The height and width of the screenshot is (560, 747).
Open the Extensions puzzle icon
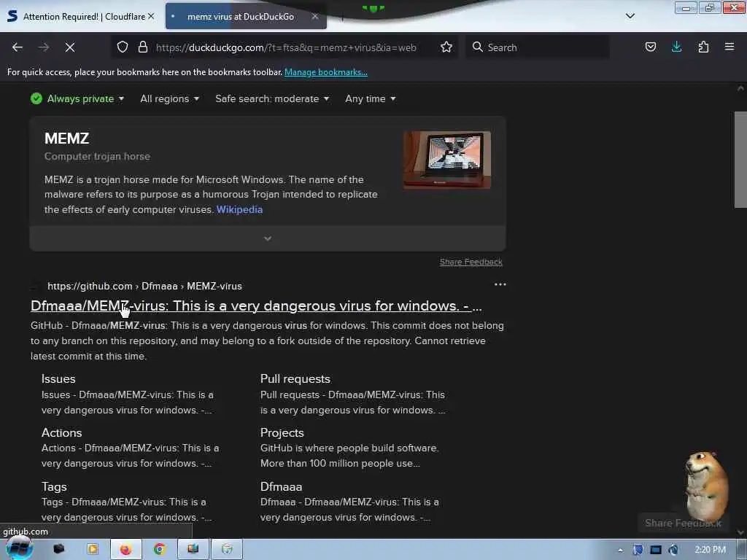pyautogui.click(x=703, y=47)
